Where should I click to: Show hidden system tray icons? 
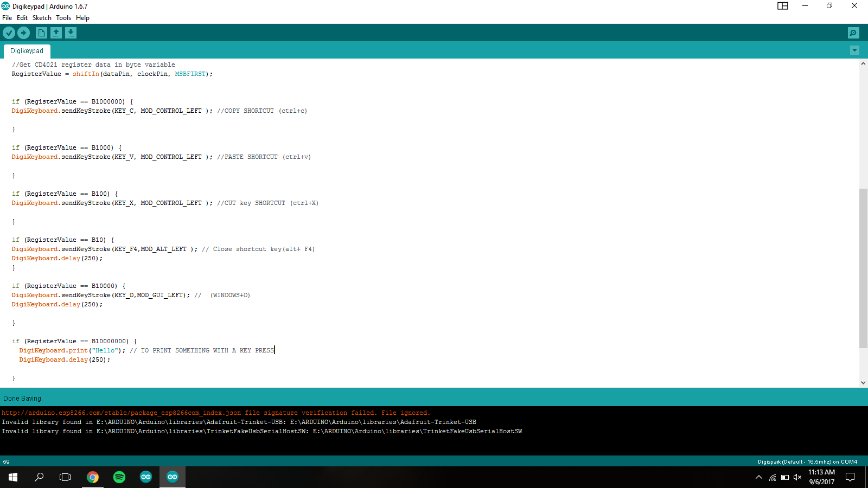pos(758,477)
